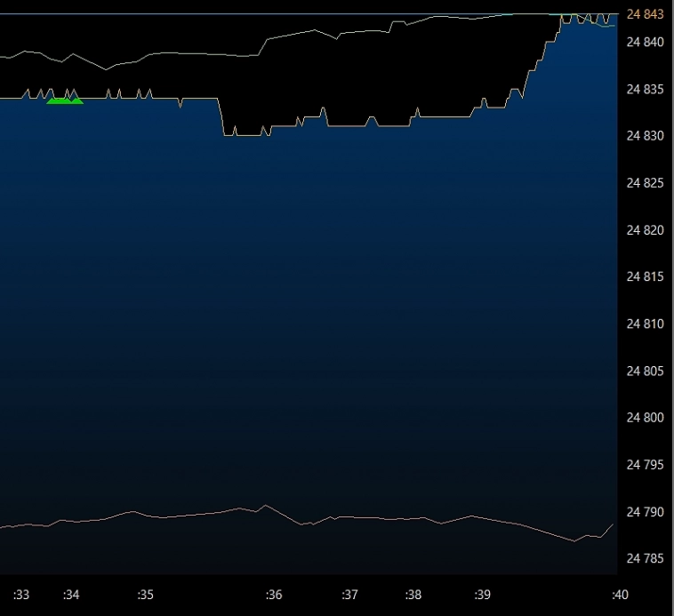Click the 24 790 price axis label

click(x=645, y=512)
